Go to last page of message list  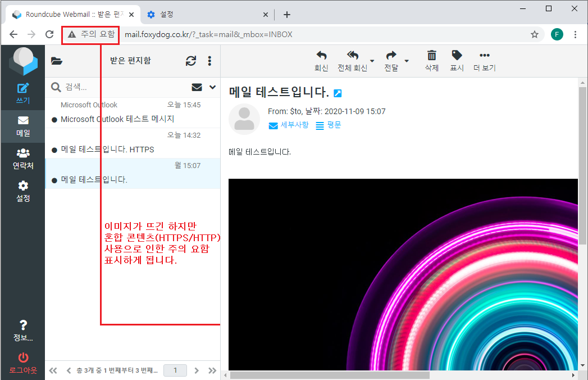click(212, 370)
